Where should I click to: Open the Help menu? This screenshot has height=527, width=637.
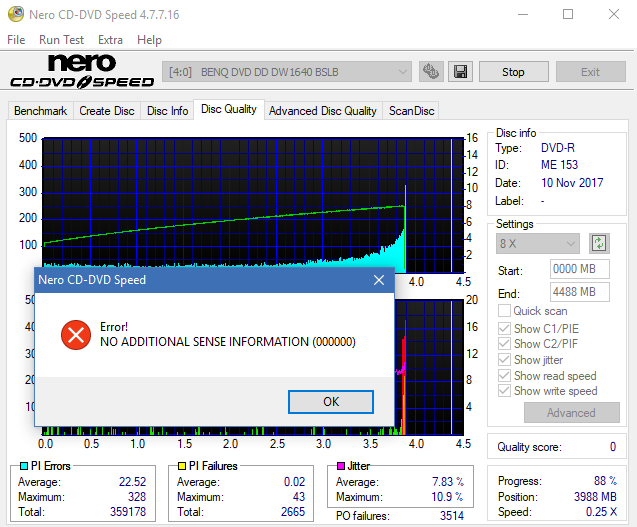pyautogui.click(x=149, y=40)
